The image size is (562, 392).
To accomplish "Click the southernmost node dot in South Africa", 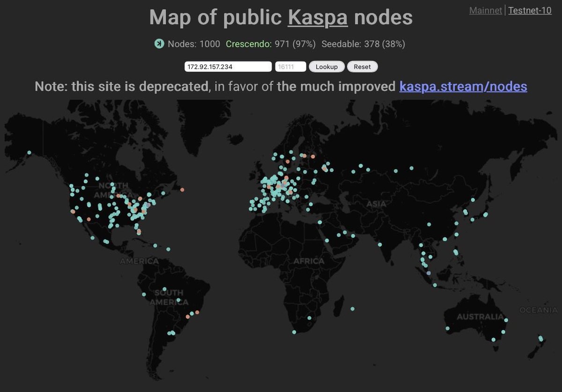I will (294, 332).
